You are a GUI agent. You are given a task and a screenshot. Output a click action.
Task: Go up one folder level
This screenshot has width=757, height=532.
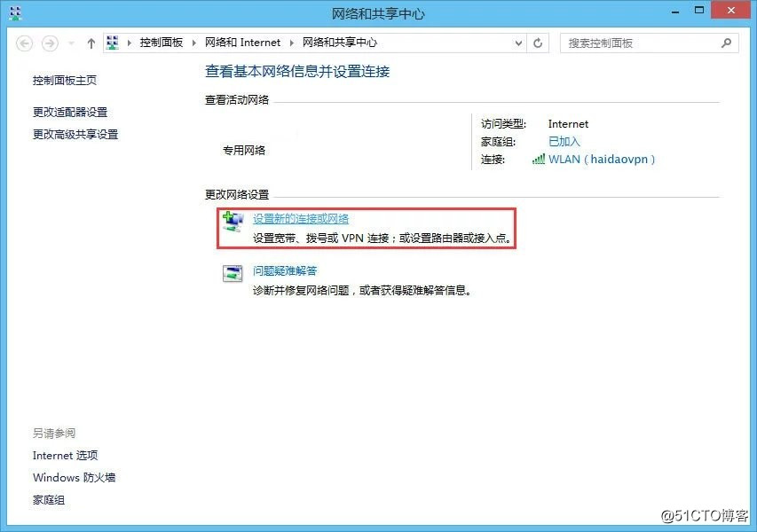click(91, 43)
